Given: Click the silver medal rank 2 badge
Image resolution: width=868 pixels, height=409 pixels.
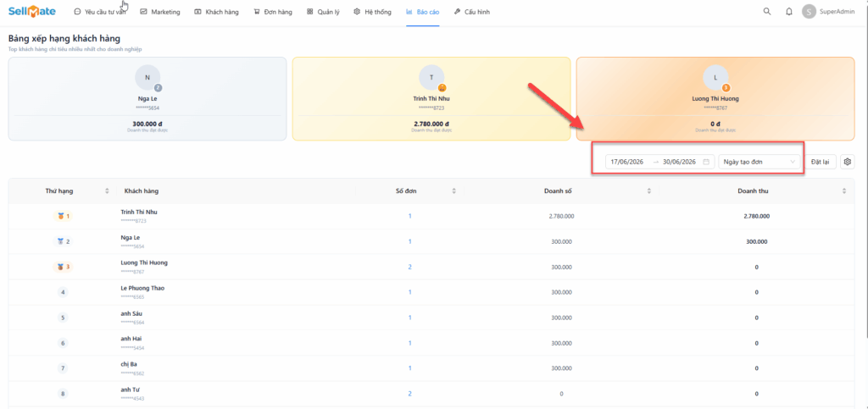Looking at the screenshot, I should [63, 241].
